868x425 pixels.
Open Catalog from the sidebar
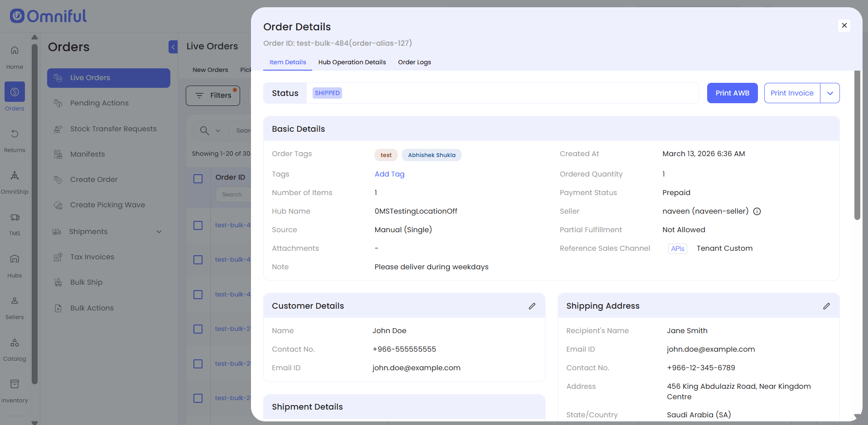14,348
